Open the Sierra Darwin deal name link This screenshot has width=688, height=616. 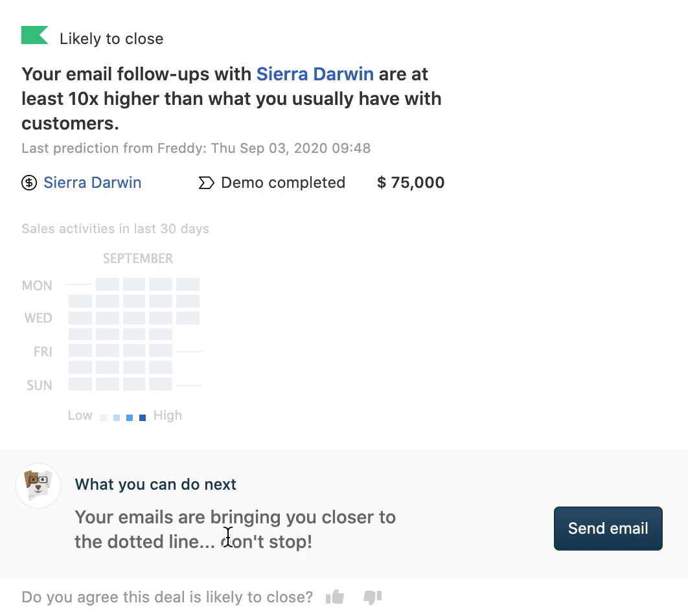pyautogui.click(x=92, y=183)
